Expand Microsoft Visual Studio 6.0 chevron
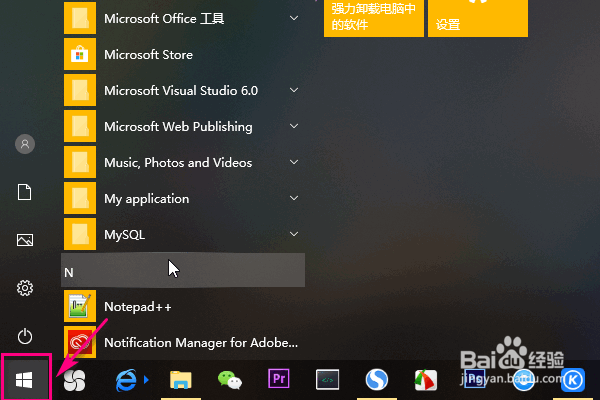Screen dimensions: 600x400 [294, 90]
